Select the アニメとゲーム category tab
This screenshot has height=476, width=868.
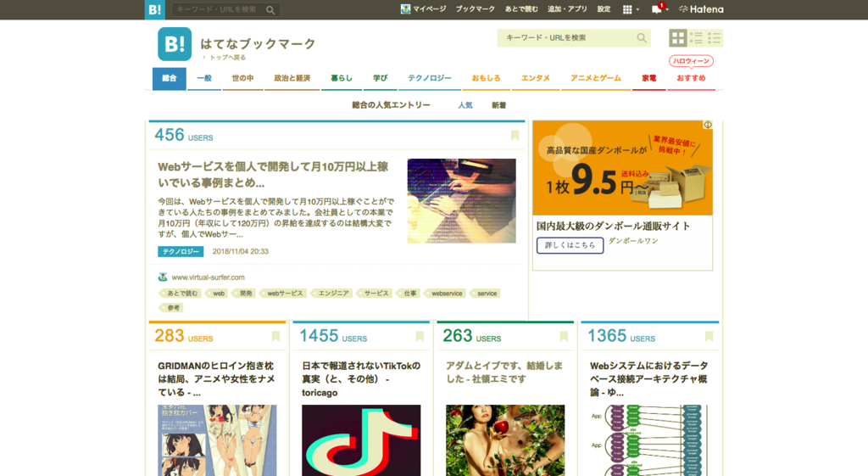(596, 79)
